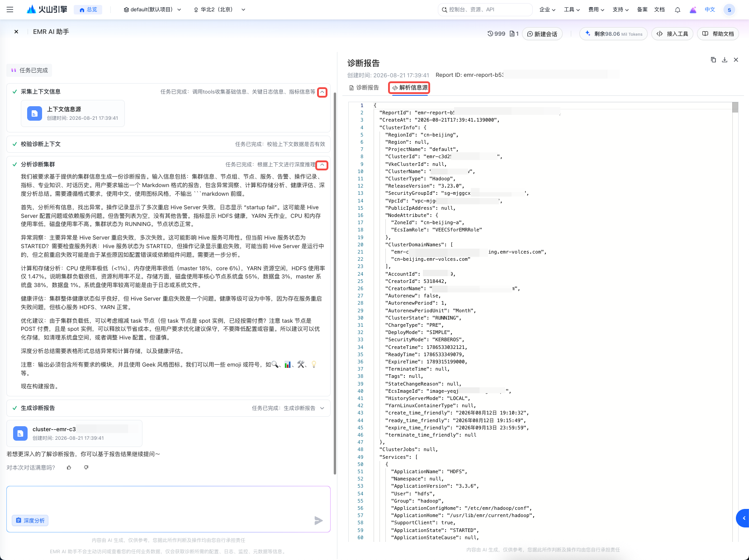Open the default(默认项目) project dropdown
The height and width of the screenshot is (560, 749).
pyautogui.click(x=152, y=9)
